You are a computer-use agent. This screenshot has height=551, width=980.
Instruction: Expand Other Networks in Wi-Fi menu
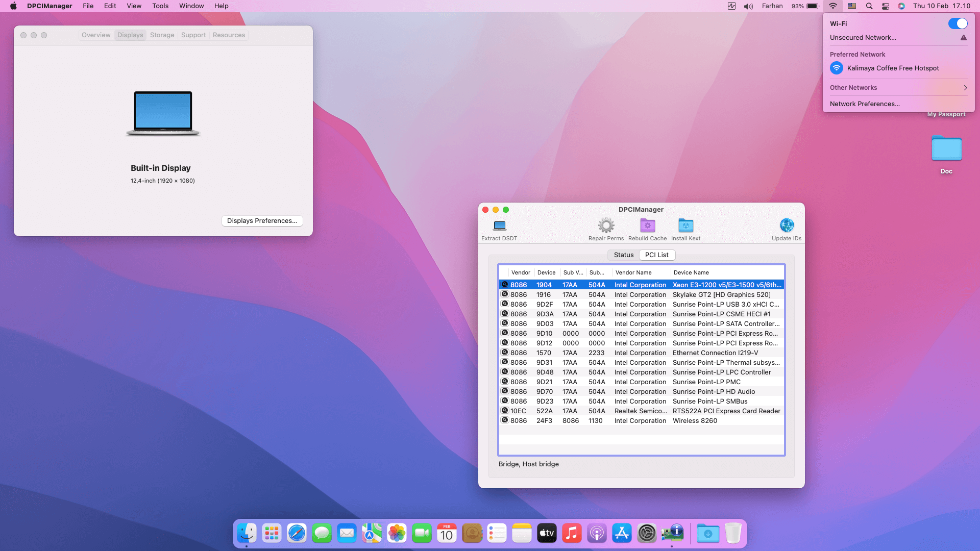(898, 88)
